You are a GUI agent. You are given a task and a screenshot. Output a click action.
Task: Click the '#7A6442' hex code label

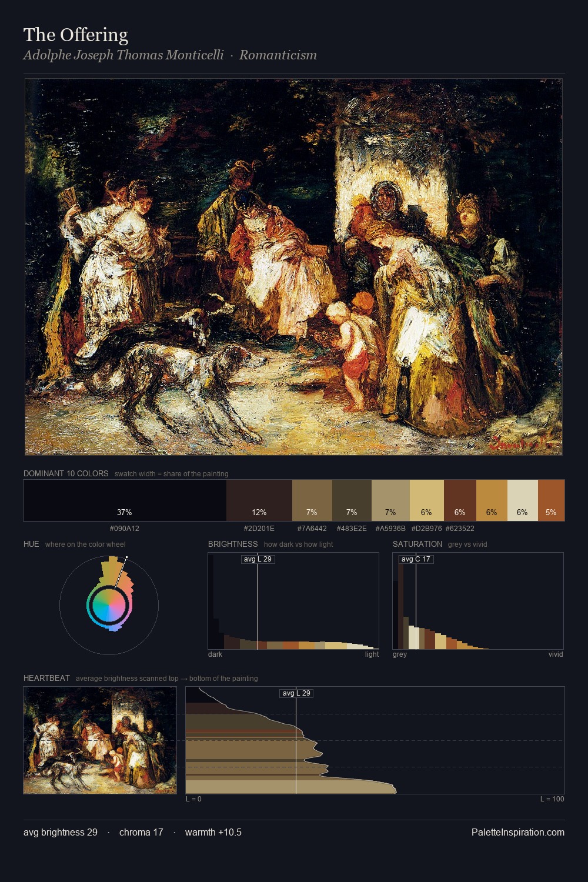312,528
